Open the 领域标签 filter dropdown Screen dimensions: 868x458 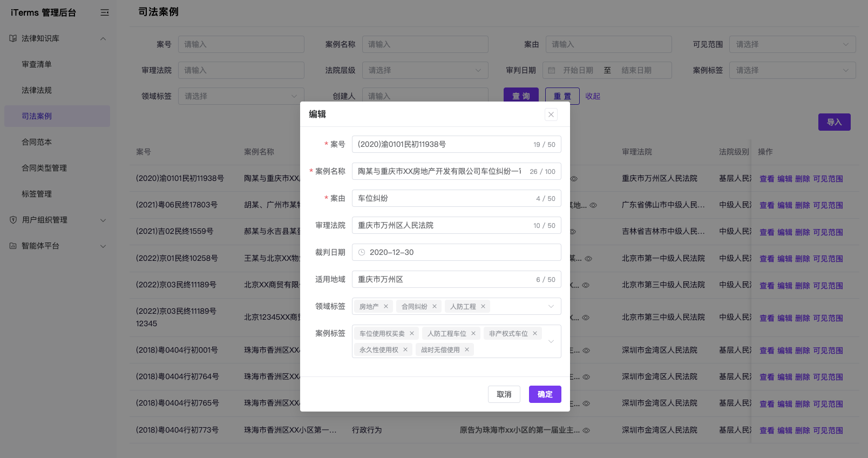[x=241, y=96]
